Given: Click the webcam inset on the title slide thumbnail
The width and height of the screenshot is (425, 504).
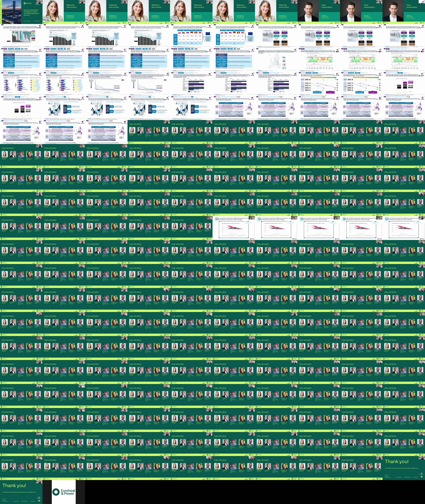Looking at the screenshot, I should tap(39, 2).
